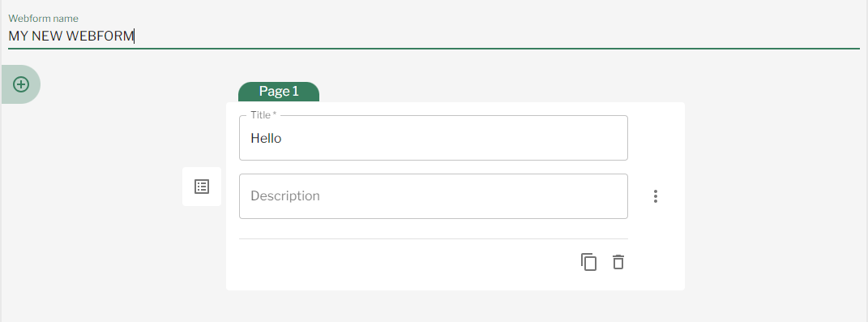Click into the Title field containing Hello
The width and height of the screenshot is (868, 322).
(x=434, y=138)
